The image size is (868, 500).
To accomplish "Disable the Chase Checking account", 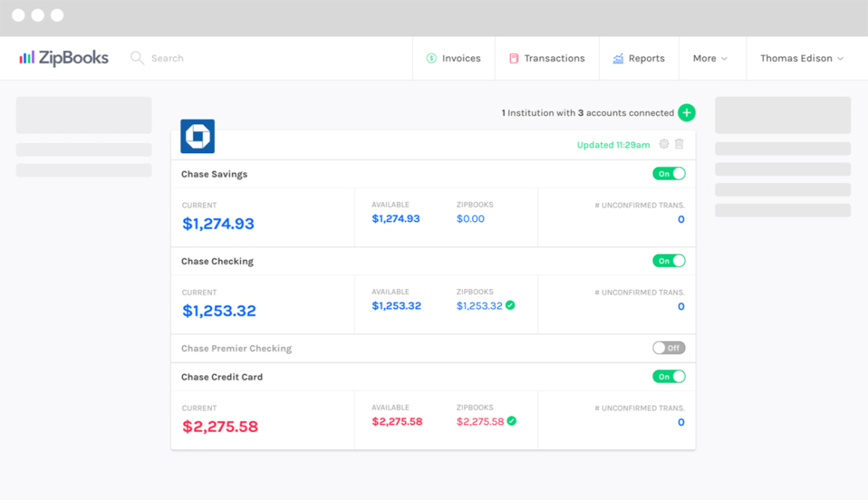I will point(669,260).
